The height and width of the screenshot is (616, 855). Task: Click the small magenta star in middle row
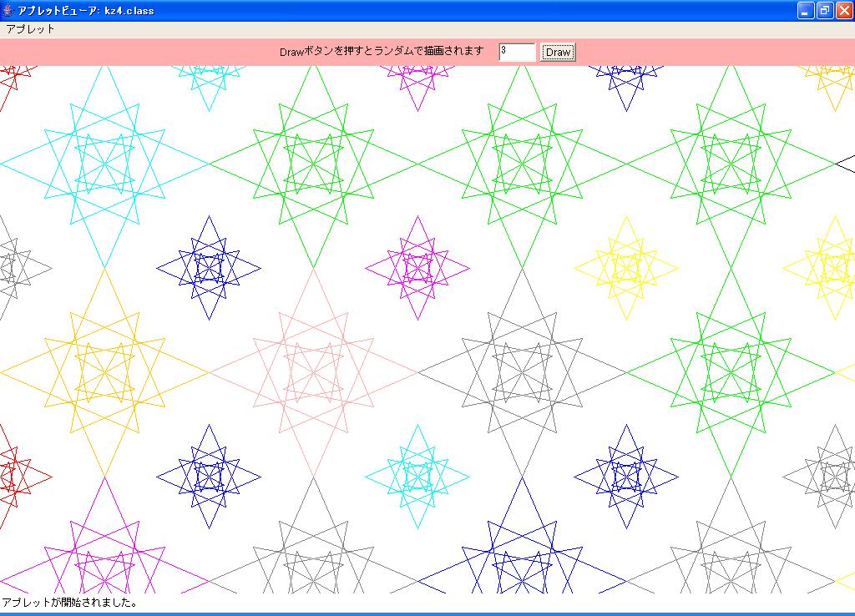click(417, 268)
